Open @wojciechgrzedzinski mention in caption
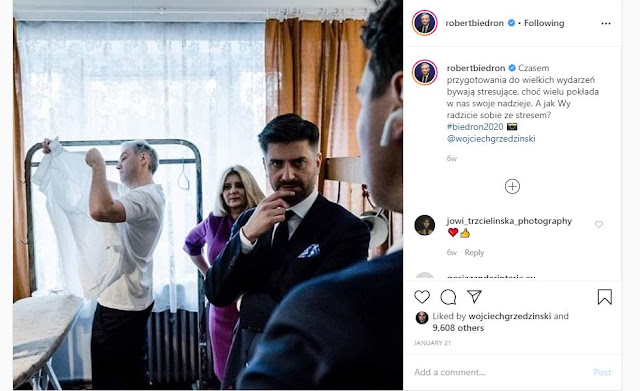This screenshot has height=391, width=640. pos(491,138)
